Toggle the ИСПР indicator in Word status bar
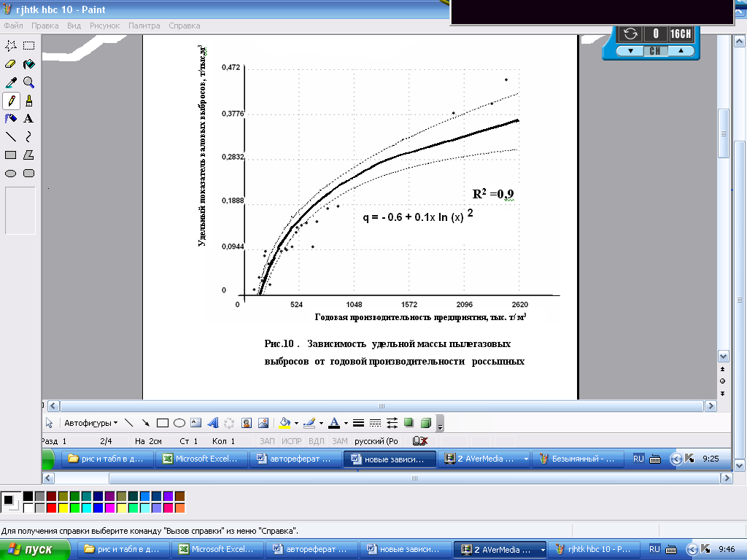 [292, 441]
